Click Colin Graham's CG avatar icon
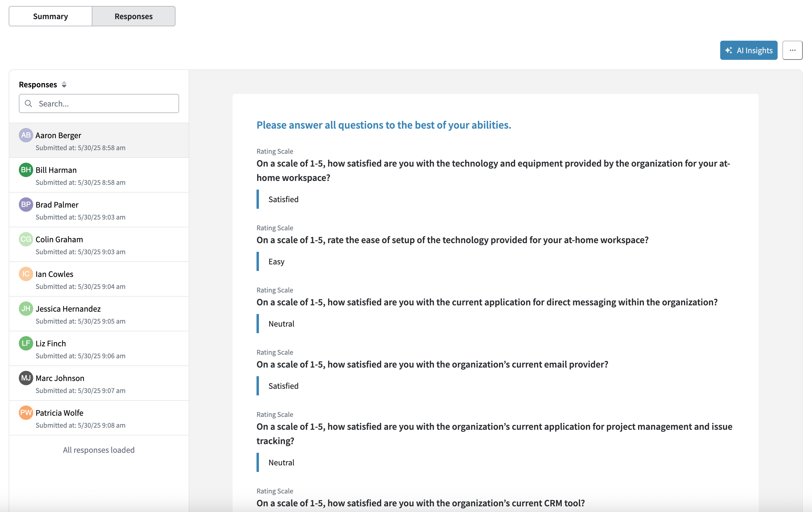Viewport: 812px width, 512px height. (x=26, y=240)
